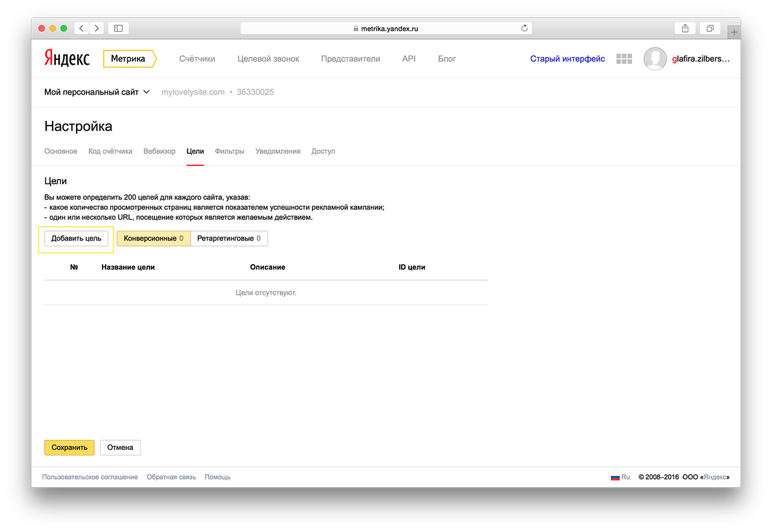
Task: Open the Фильтры settings tab
Action: pos(229,151)
